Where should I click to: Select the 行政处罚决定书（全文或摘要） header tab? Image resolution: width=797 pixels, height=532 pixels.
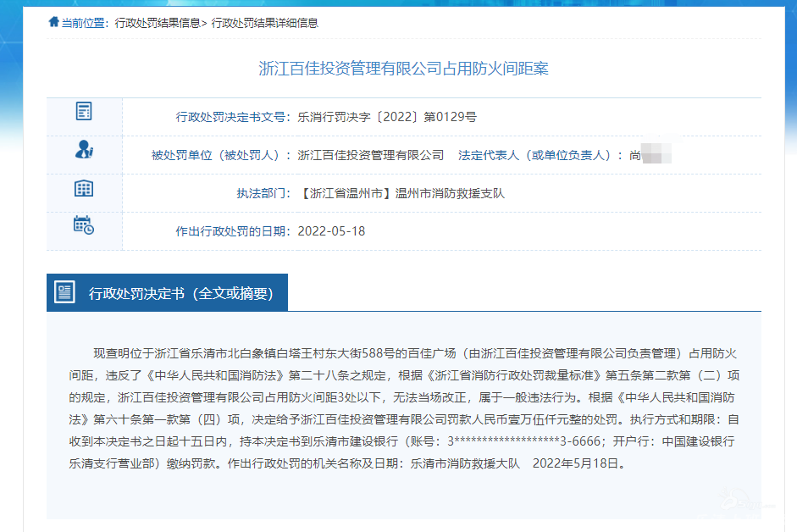click(x=180, y=293)
